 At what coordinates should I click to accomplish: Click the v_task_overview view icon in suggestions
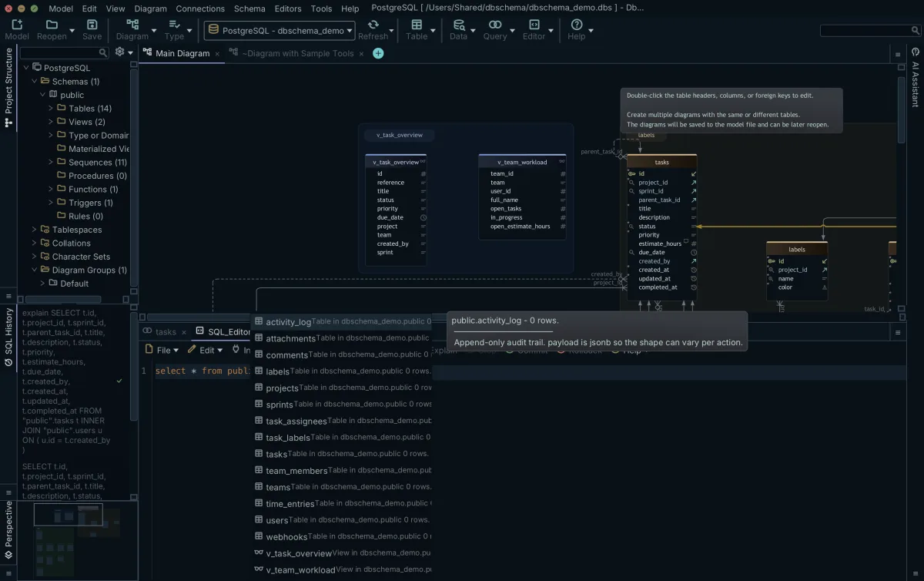[x=259, y=552]
